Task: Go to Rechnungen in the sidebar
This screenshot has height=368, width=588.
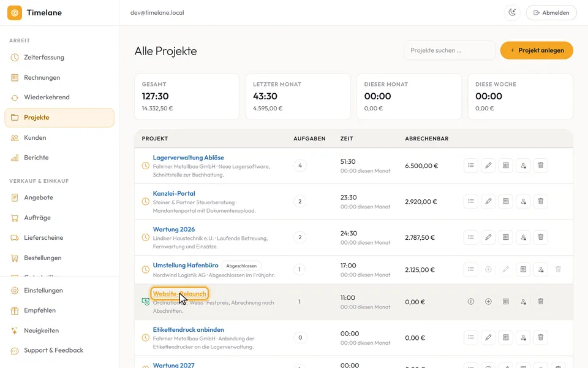Action: point(59,77)
